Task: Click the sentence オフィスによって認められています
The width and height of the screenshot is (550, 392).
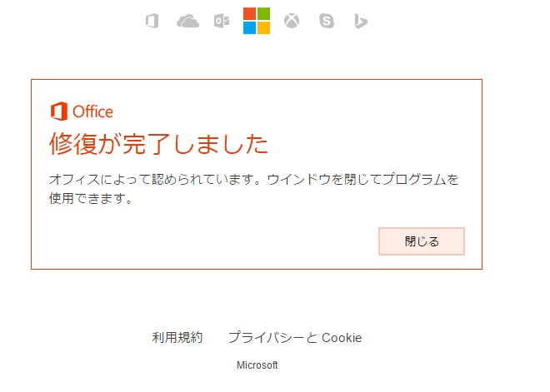Action: coord(155,180)
